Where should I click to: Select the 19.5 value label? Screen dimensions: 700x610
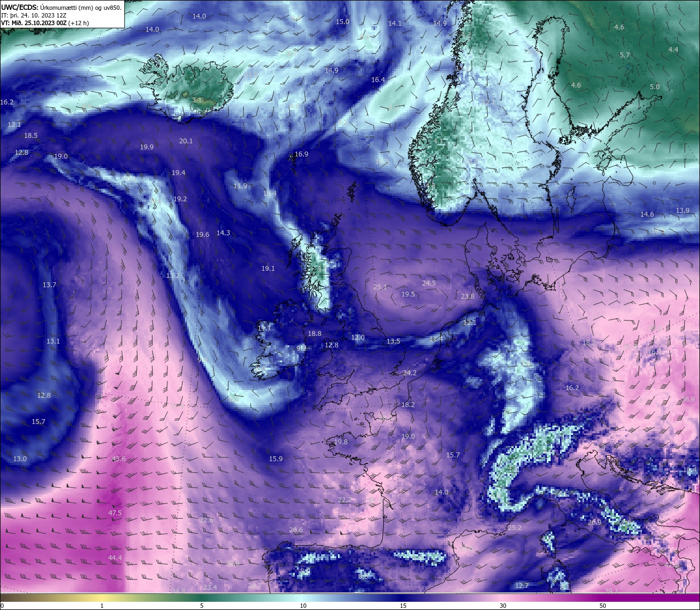click(x=408, y=294)
